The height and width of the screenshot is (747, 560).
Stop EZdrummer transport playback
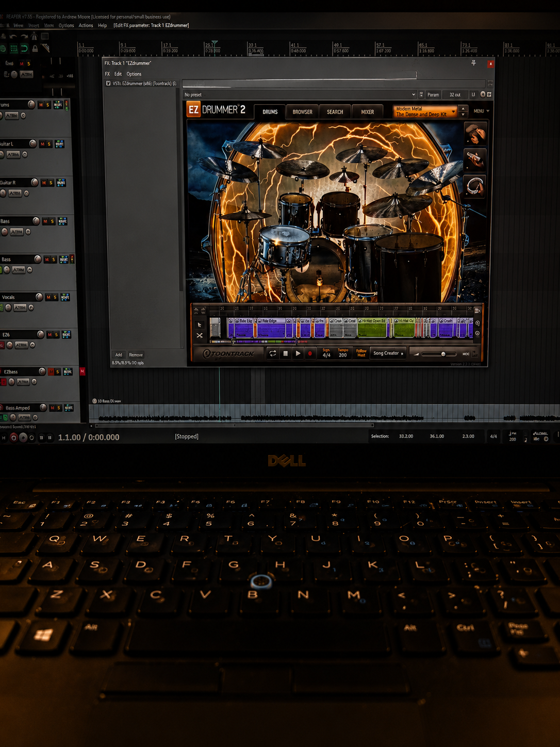285,353
